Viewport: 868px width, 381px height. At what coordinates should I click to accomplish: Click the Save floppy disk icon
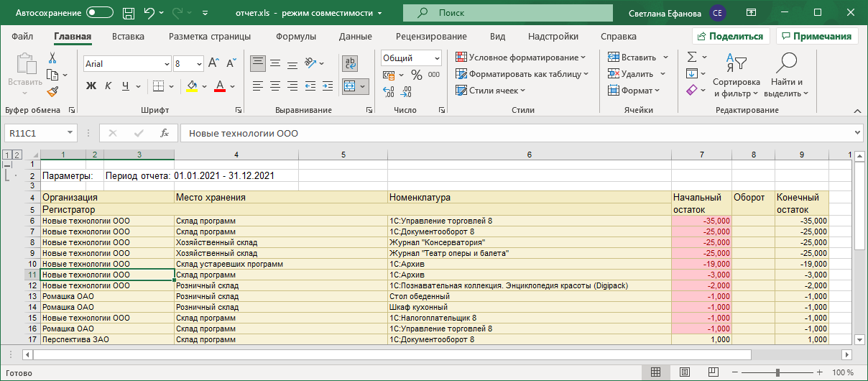tap(129, 13)
